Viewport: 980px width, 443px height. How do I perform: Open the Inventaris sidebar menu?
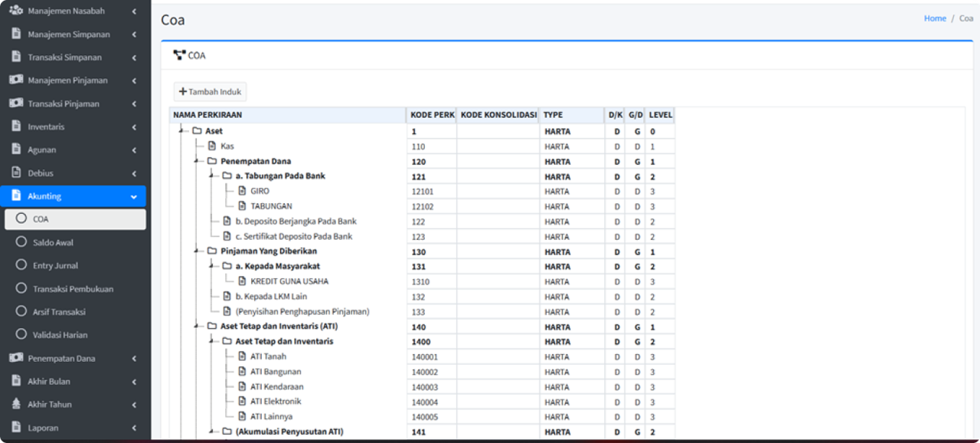click(x=46, y=126)
